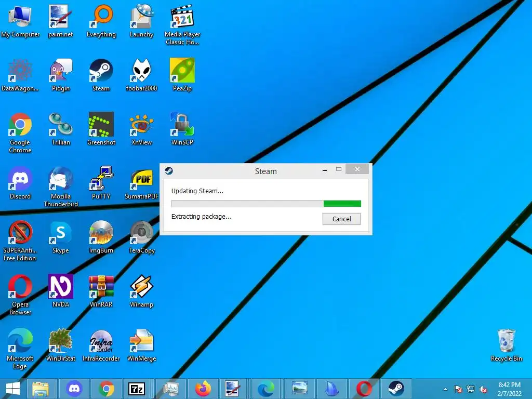This screenshot has height=399, width=532.
Task: Open File Explorer from the taskbar
Action: [41, 389]
